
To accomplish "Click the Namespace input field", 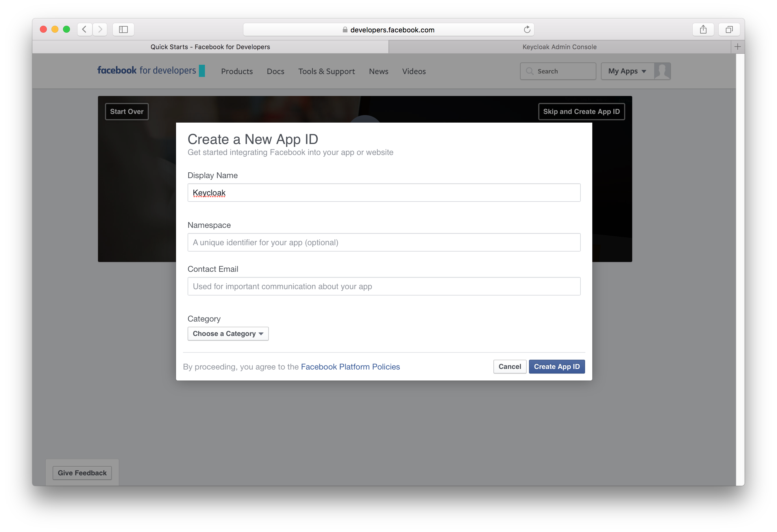I will click(384, 242).
